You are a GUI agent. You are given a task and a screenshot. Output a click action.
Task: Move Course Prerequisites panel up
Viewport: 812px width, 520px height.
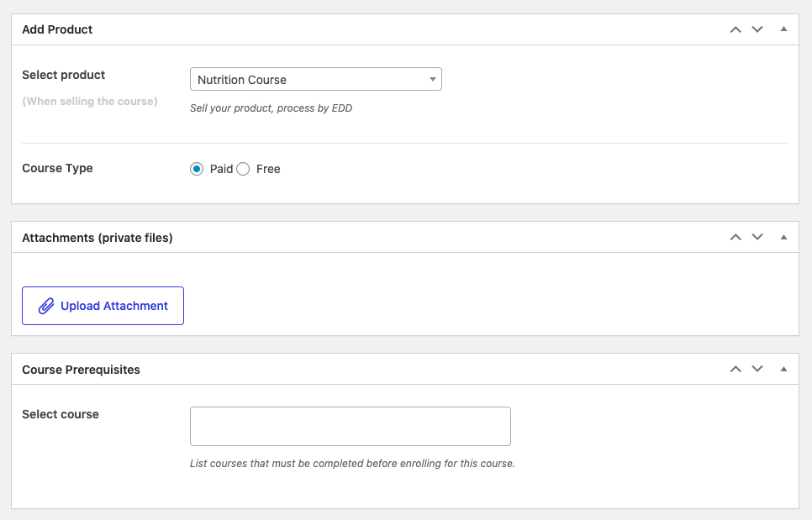[736, 369]
